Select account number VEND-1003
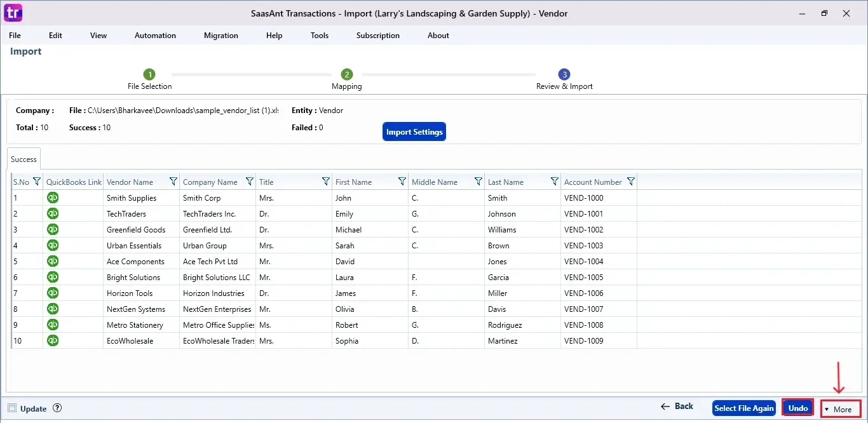The height and width of the screenshot is (423, 868). coord(599,245)
